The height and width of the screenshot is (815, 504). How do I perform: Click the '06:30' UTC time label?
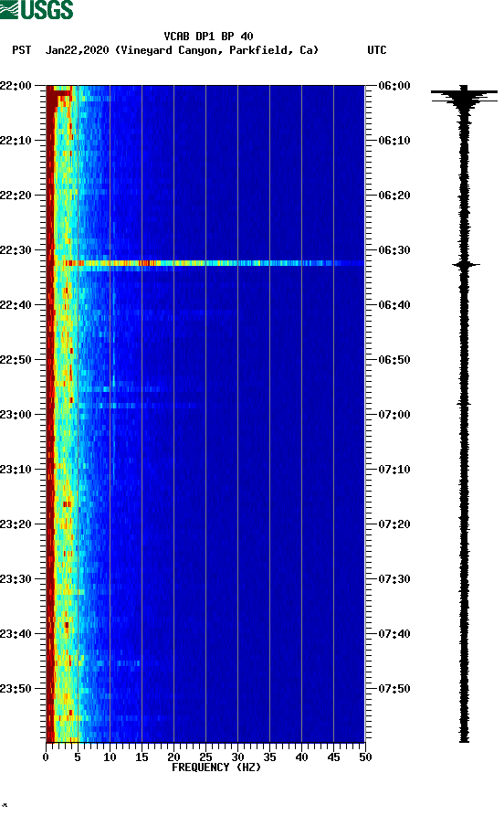coord(394,250)
